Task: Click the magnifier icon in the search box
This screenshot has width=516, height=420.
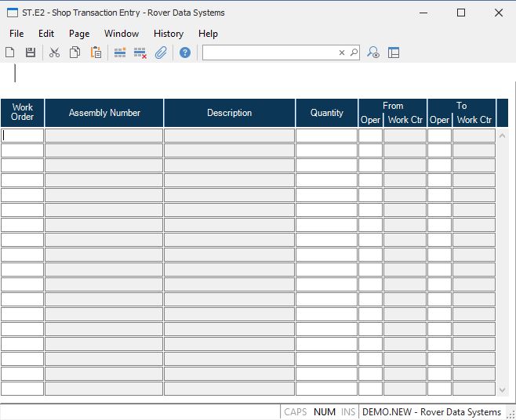Action: (x=354, y=52)
